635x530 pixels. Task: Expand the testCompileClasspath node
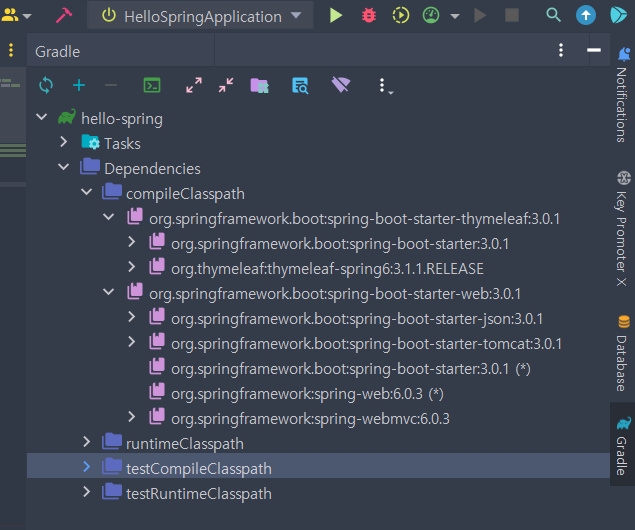(x=86, y=467)
